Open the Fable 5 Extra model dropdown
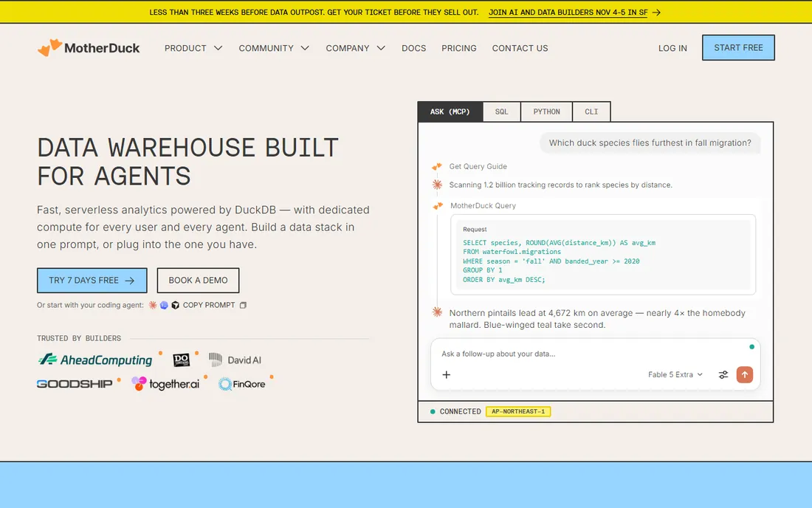 point(675,374)
